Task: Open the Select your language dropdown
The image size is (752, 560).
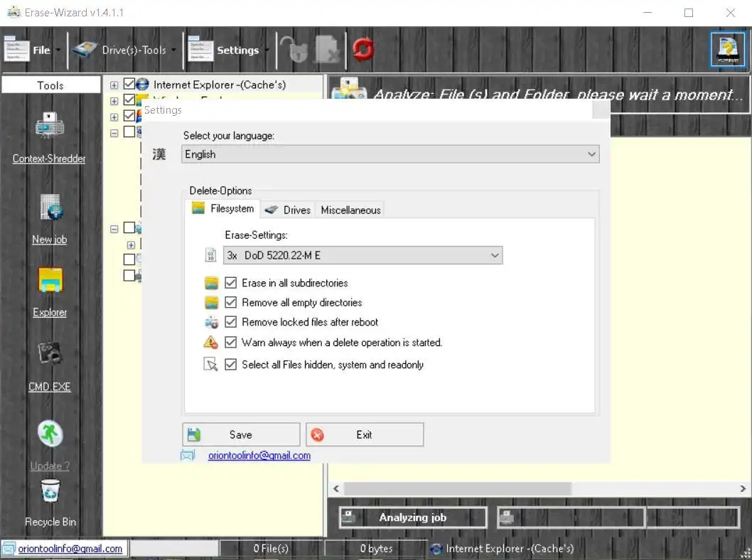Action: 390,154
